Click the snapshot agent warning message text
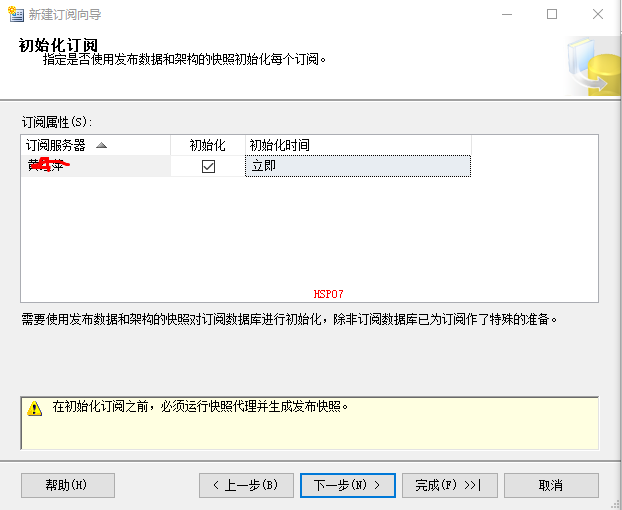Viewport: 622px width, 510px height. tap(200, 406)
